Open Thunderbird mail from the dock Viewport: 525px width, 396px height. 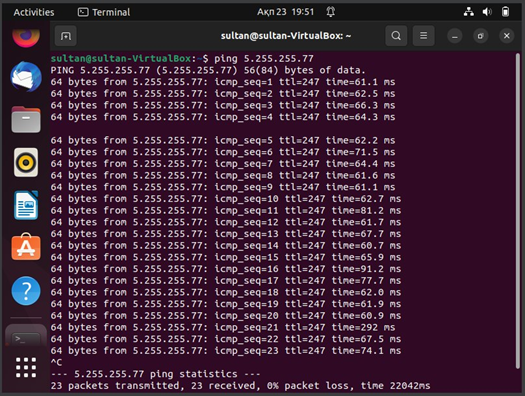[x=26, y=77]
